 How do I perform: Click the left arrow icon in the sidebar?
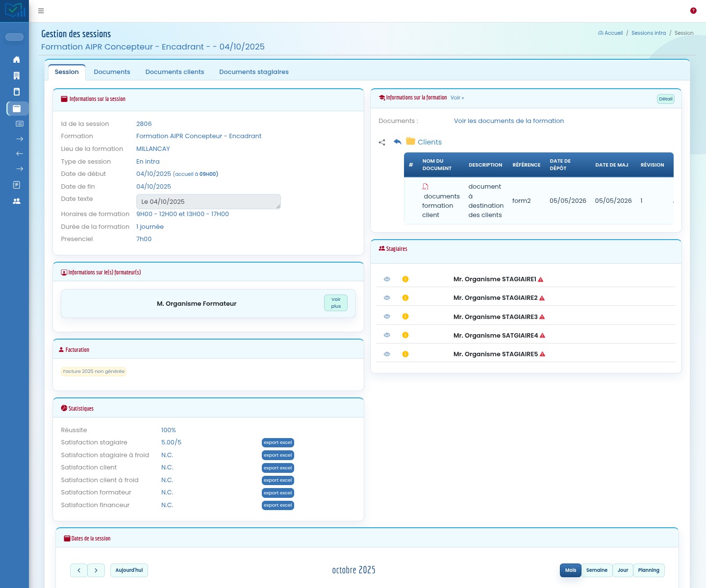coord(20,153)
